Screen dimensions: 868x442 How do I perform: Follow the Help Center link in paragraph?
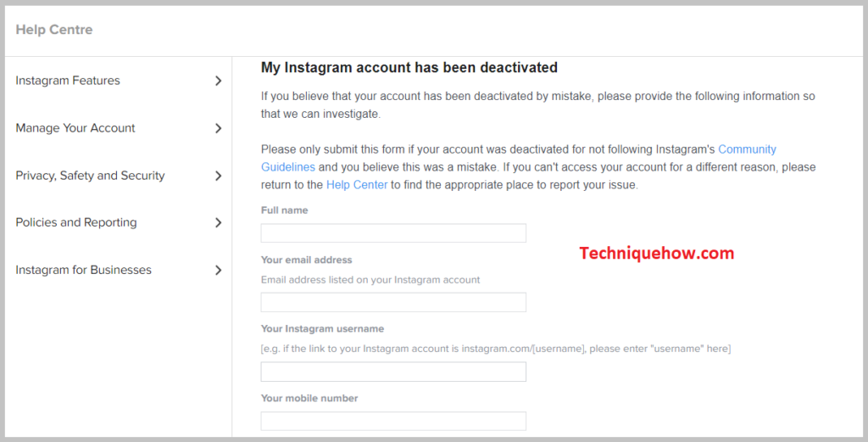[x=357, y=185]
